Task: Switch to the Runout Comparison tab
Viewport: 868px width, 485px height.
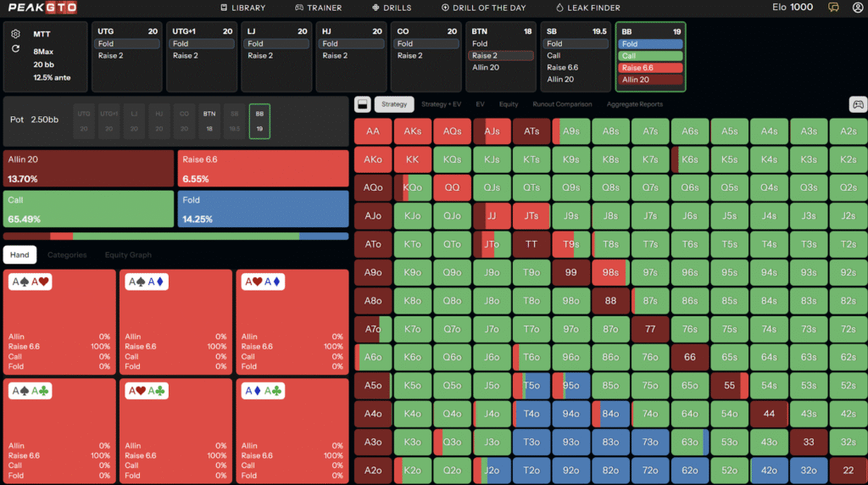Action: (x=562, y=104)
